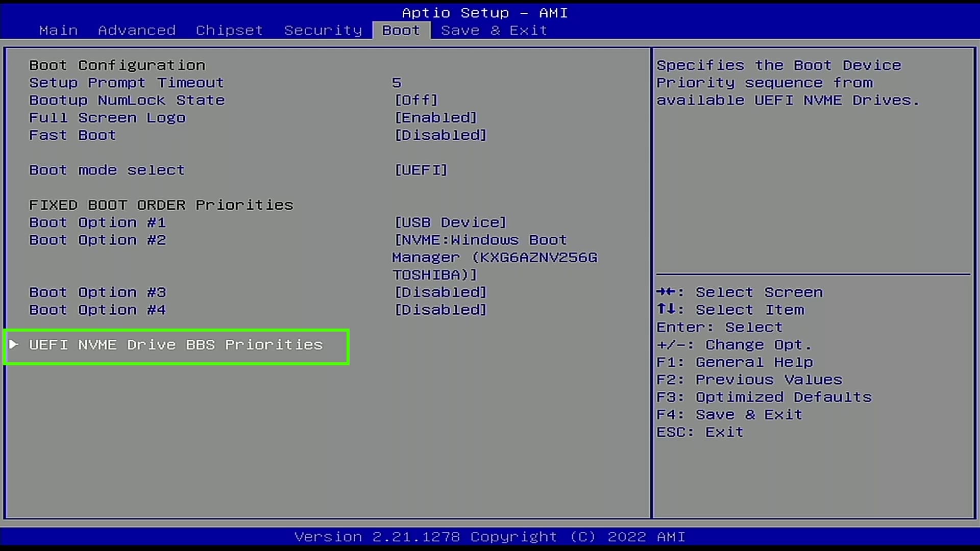Select FIXED BOOT ORDER Priorities section

(x=160, y=204)
